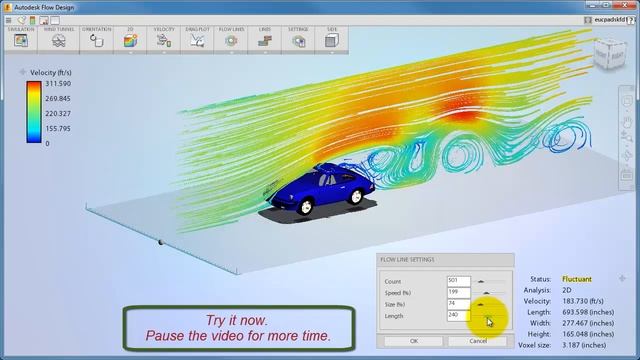Expand the 2D tool dropdown arrow
The height and width of the screenshot is (360, 640).
(130, 53)
